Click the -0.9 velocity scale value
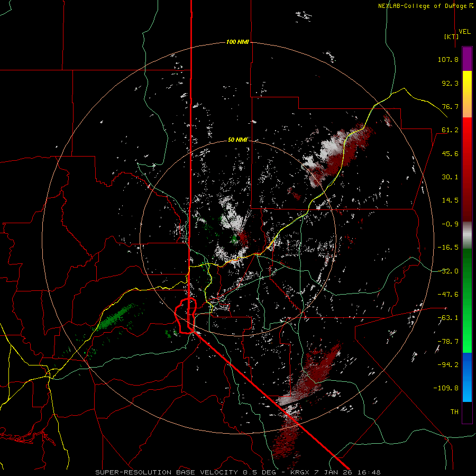 click(450, 224)
